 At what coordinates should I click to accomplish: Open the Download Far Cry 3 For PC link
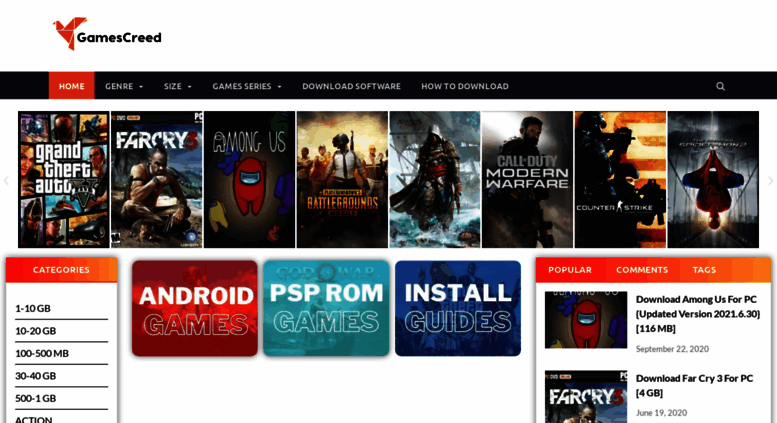[x=694, y=385]
